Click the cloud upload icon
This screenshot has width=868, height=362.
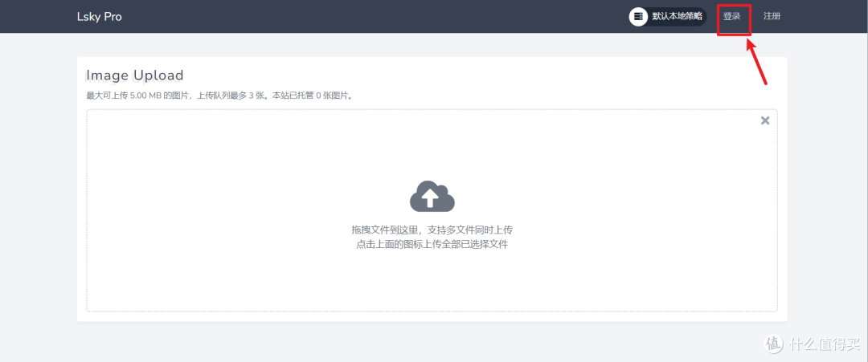coord(432,196)
